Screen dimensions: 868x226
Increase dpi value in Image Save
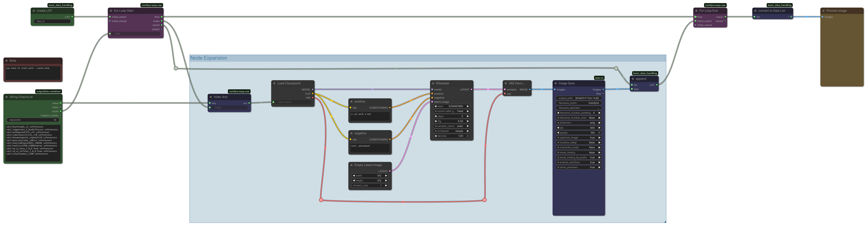pyautogui.click(x=599, y=128)
